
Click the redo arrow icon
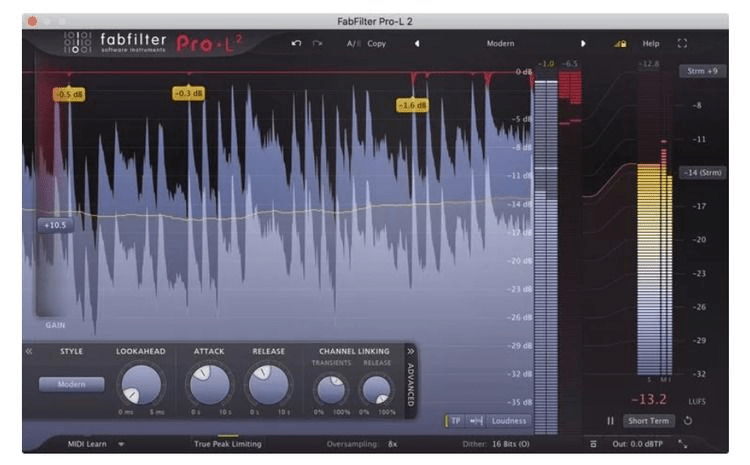click(x=317, y=44)
